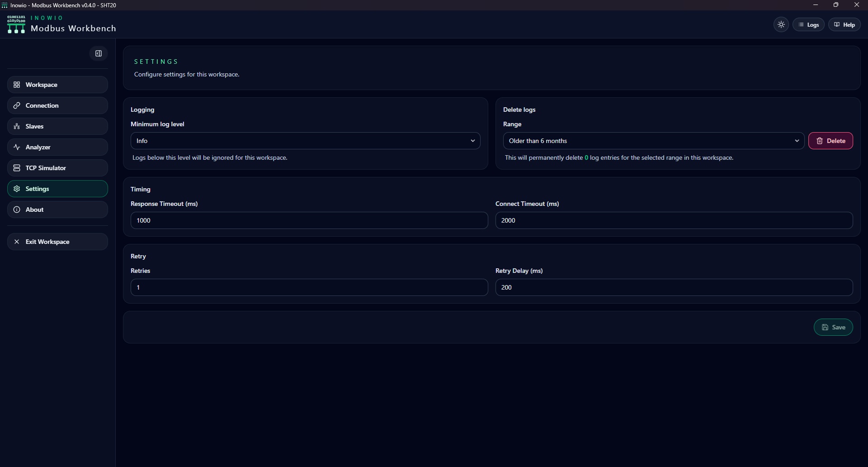Click the SETTINGS heading text
This screenshot has height=467, width=868.
pos(156,62)
